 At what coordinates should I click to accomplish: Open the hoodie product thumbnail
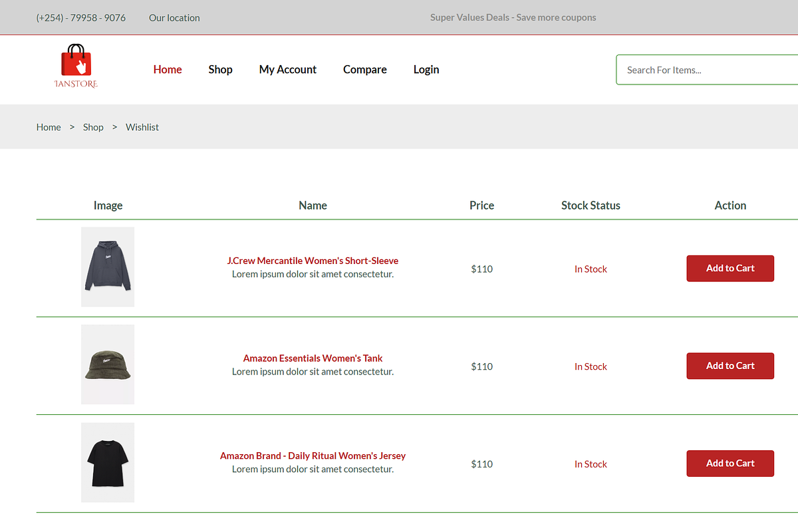pos(108,267)
